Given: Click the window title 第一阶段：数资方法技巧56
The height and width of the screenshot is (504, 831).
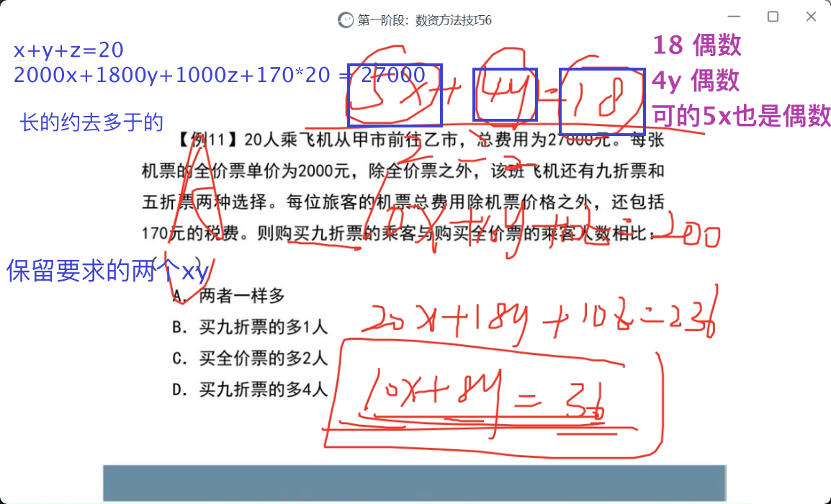Looking at the screenshot, I should pos(424,20).
